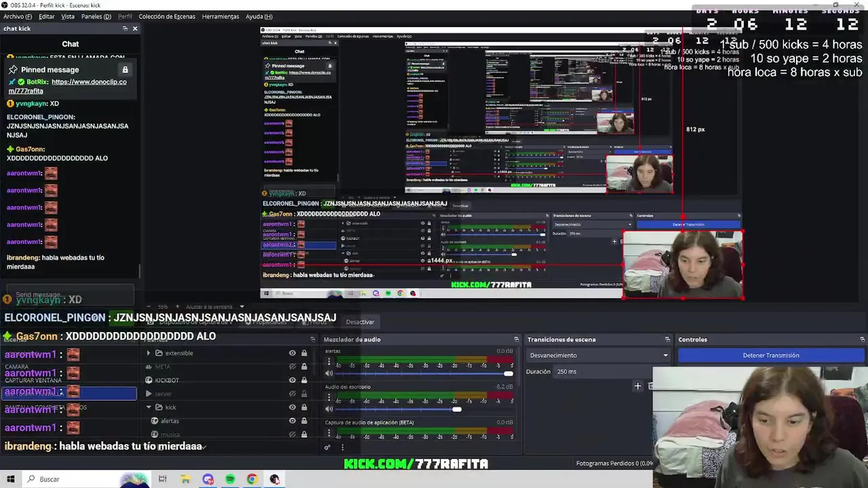Mute the Audio del escritorio channel
Image resolution: width=868 pixels, height=488 pixels.
(329, 409)
